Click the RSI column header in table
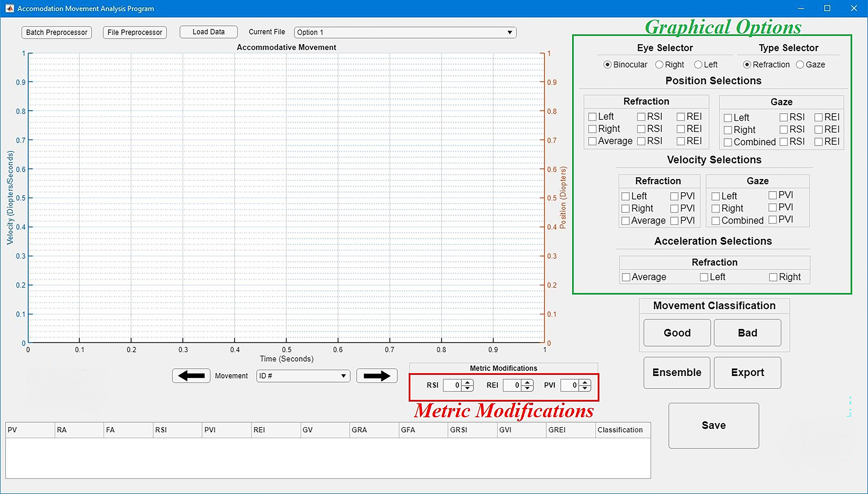 (x=177, y=430)
